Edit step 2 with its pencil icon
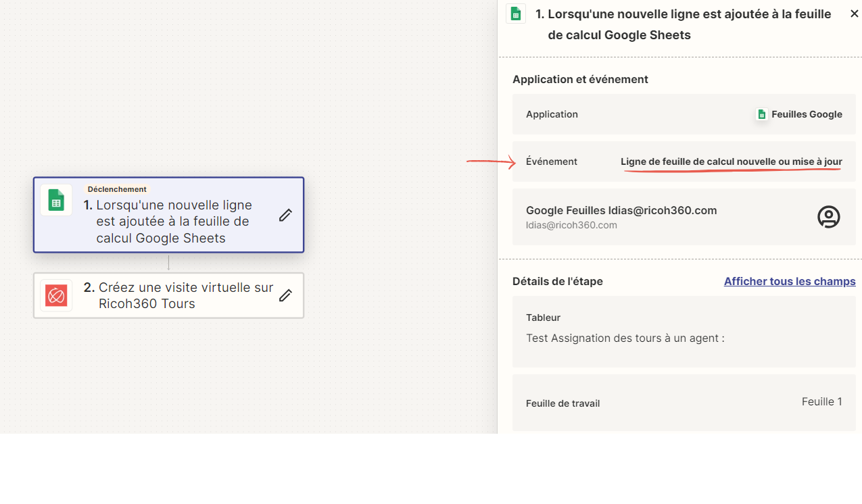This screenshot has width=862, height=504. tap(286, 295)
